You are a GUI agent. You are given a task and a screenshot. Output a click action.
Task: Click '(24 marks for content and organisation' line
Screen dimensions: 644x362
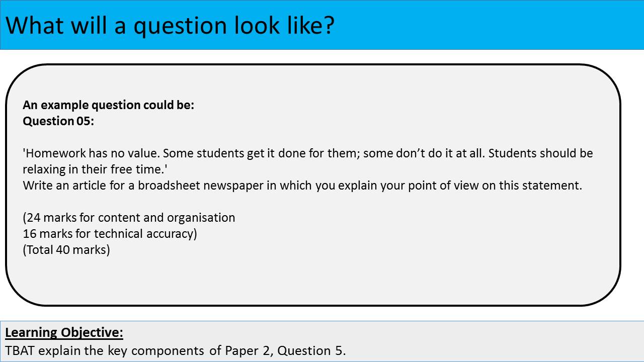pyautogui.click(x=129, y=217)
